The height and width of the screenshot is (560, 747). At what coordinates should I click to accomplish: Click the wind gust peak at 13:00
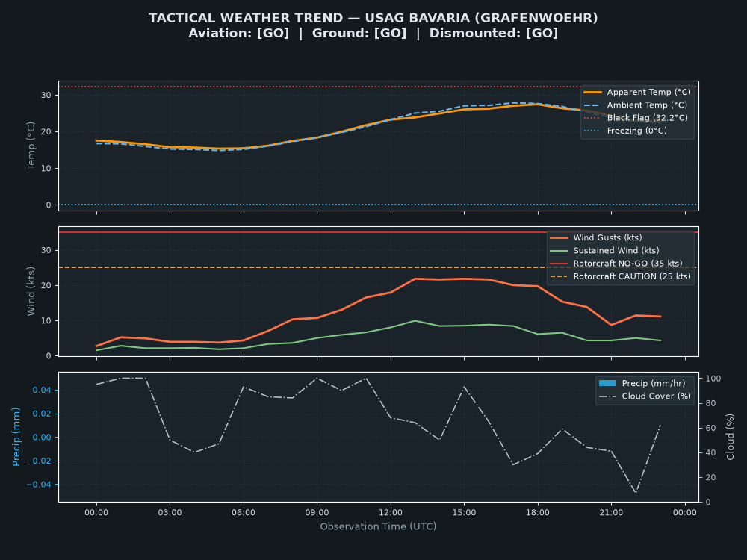pos(415,279)
